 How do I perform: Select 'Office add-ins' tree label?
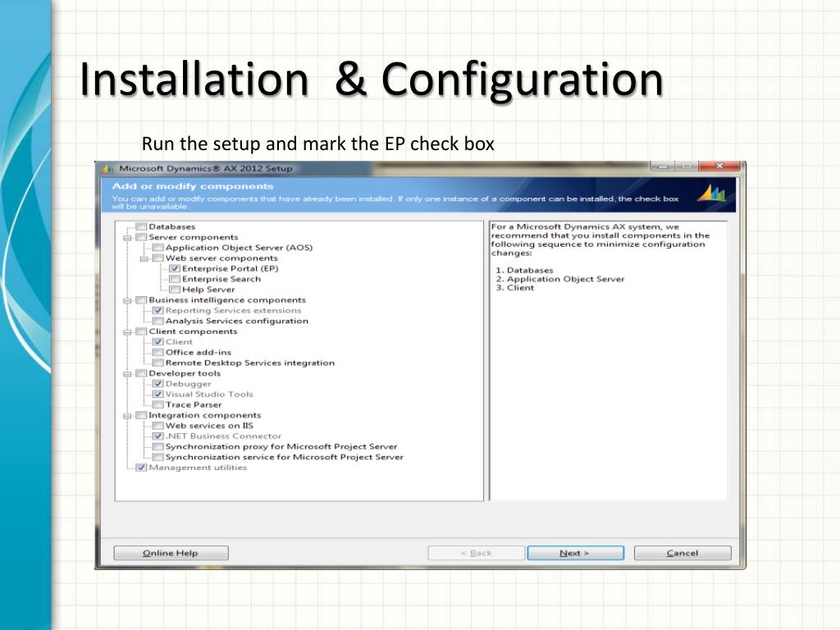point(199,353)
